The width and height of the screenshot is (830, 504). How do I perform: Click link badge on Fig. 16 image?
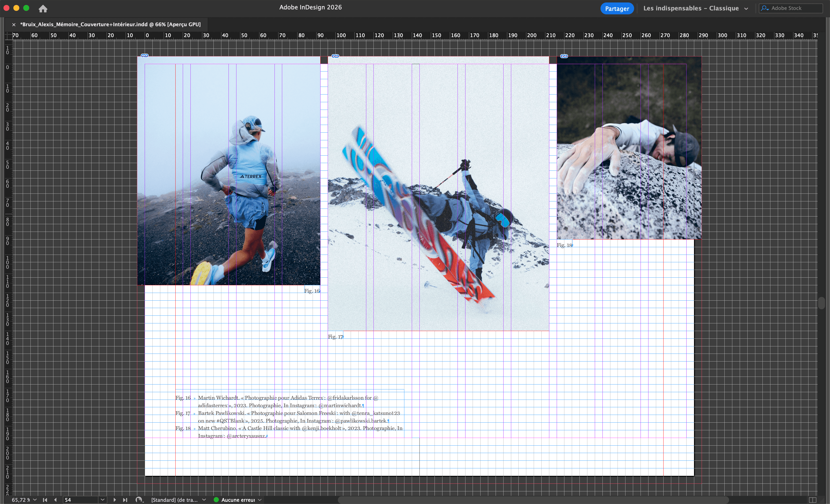coord(144,56)
